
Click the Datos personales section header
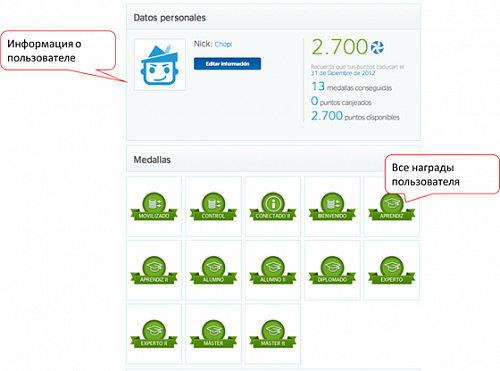[x=273, y=17]
